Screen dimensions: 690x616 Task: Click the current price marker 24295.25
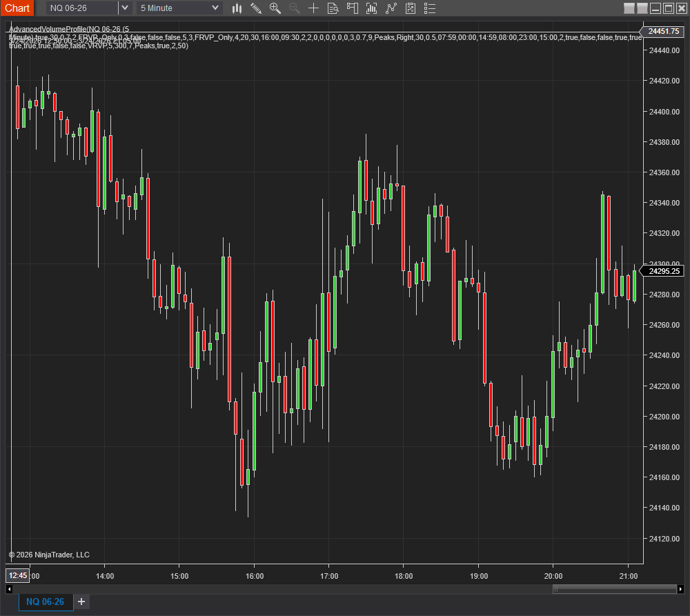[x=662, y=271]
